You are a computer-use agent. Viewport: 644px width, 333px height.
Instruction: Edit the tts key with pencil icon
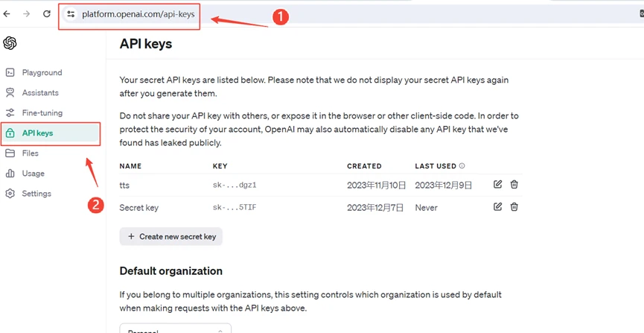click(497, 185)
